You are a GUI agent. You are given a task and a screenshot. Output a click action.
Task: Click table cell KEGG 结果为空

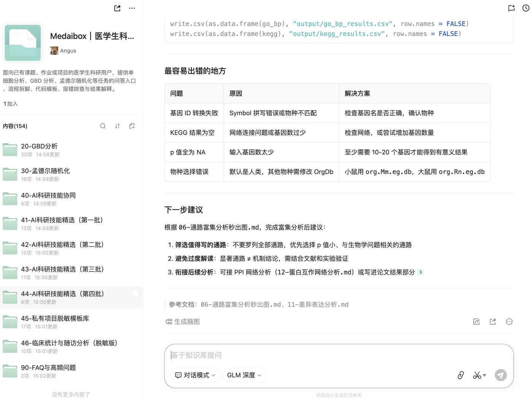click(194, 132)
